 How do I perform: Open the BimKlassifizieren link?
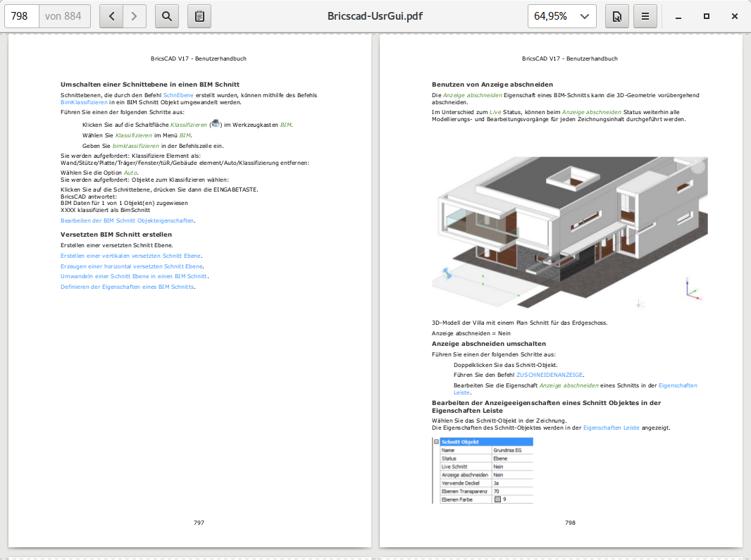coord(84,102)
